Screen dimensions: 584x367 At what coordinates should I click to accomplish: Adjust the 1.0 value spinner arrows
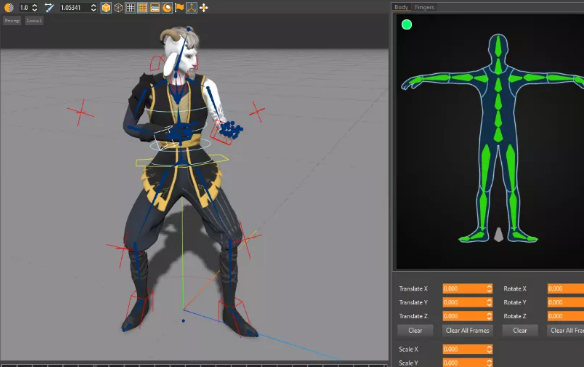pyautogui.click(x=35, y=7)
